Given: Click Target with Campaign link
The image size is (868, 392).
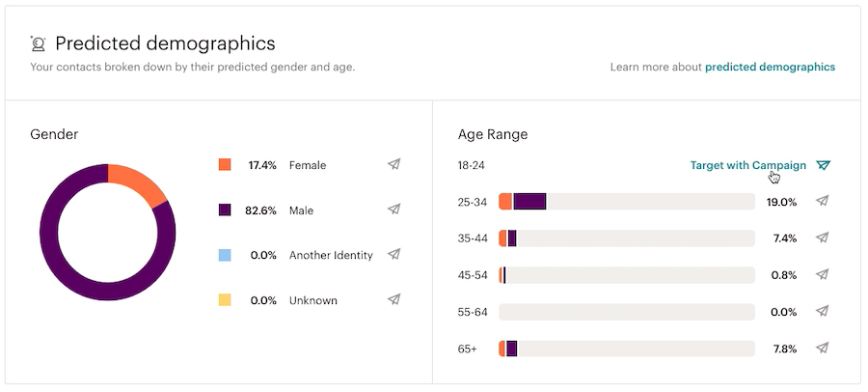Looking at the screenshot, I should click(x=747, y=165).
